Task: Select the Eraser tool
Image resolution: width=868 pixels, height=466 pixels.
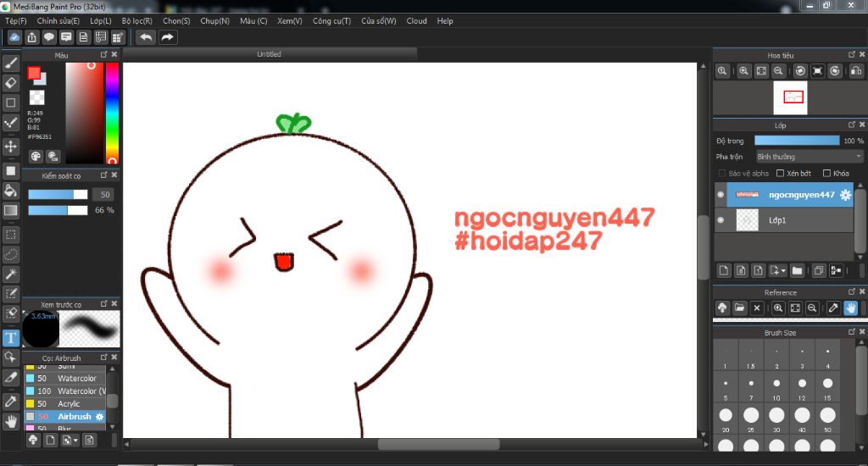Action: 10,83
